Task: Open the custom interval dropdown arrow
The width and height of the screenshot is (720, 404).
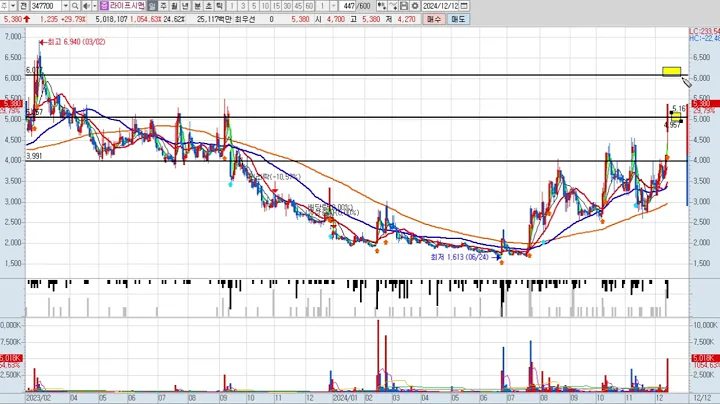Action: coord(334,6)
